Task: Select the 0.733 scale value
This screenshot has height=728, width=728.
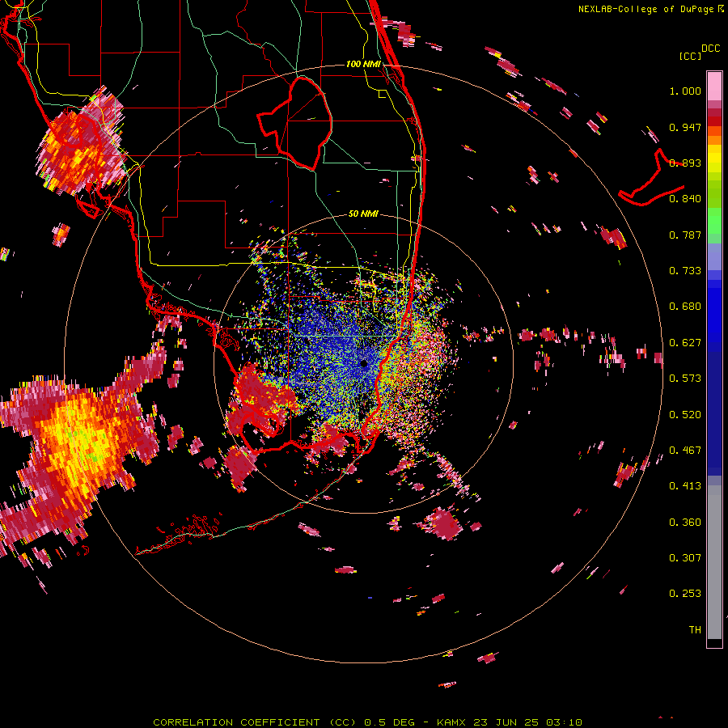Action: point(685,271)
